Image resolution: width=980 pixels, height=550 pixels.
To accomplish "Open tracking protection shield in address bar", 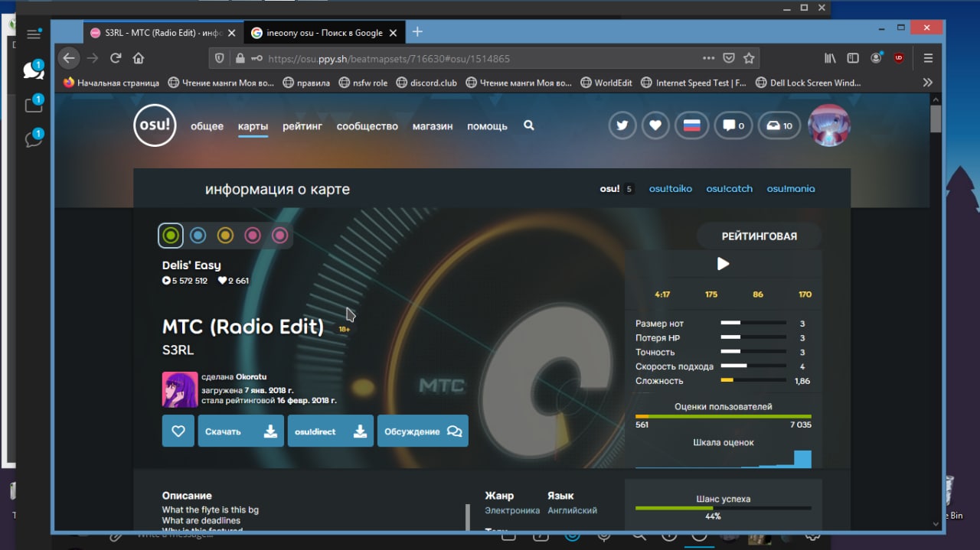I will (x=220, y=58).
